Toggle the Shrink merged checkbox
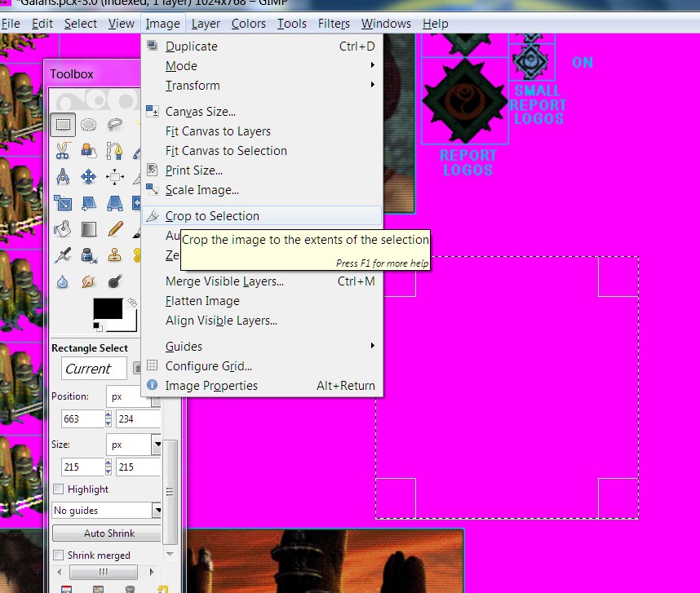The height and width of the screenshot is (593, 700). [x=59, y=555]
